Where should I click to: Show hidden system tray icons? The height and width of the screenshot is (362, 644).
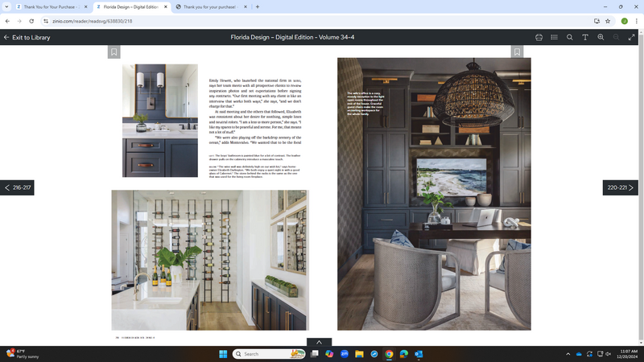click(568, 354)
